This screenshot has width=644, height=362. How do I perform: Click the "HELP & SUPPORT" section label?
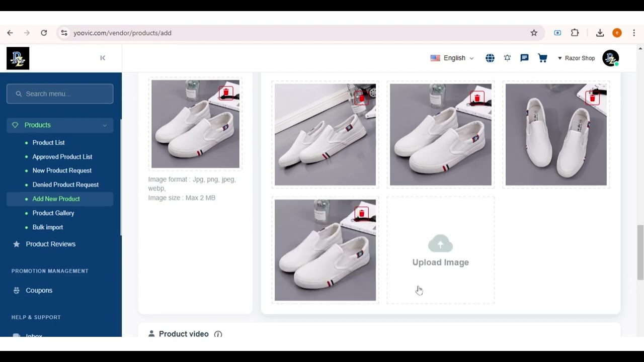pos(36,317)
